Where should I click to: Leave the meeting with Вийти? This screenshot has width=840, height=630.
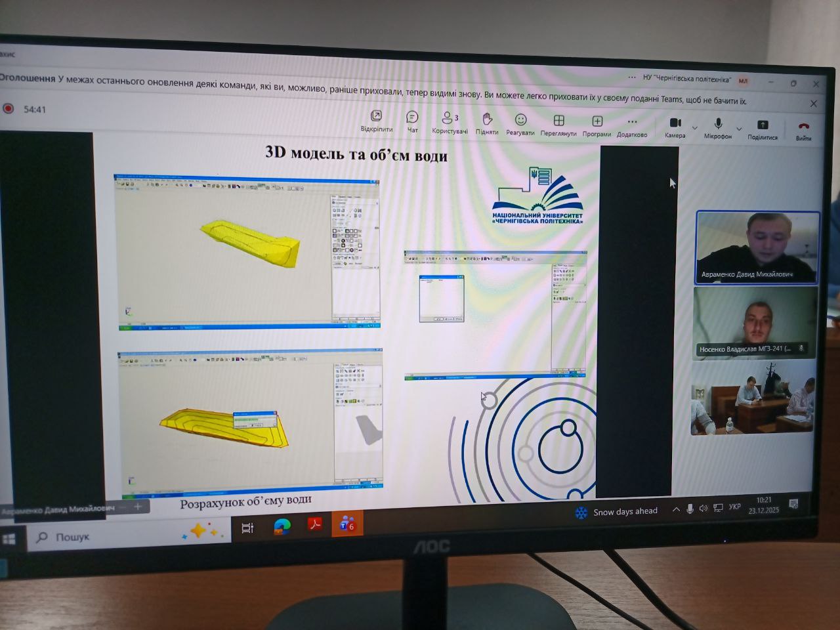[x=803, y=128]
